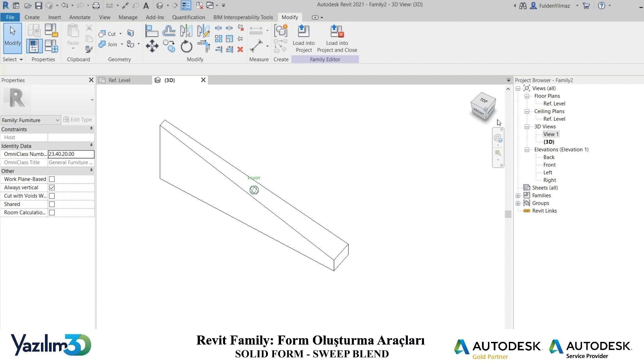The width and height of the screenshot is (644, 362).
Task: Click the Text tool letter A icon
Action: click(146, 5)
